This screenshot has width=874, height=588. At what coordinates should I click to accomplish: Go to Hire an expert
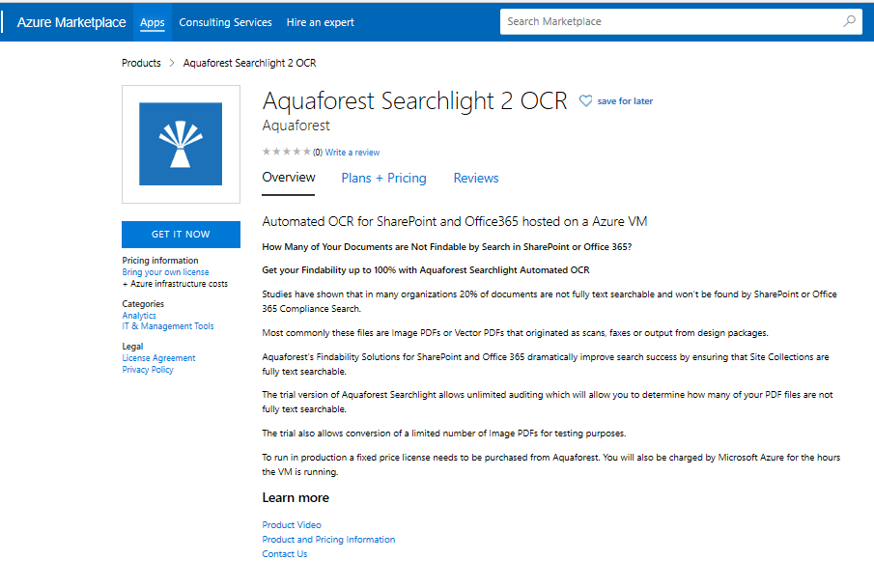tap(320, 22)
